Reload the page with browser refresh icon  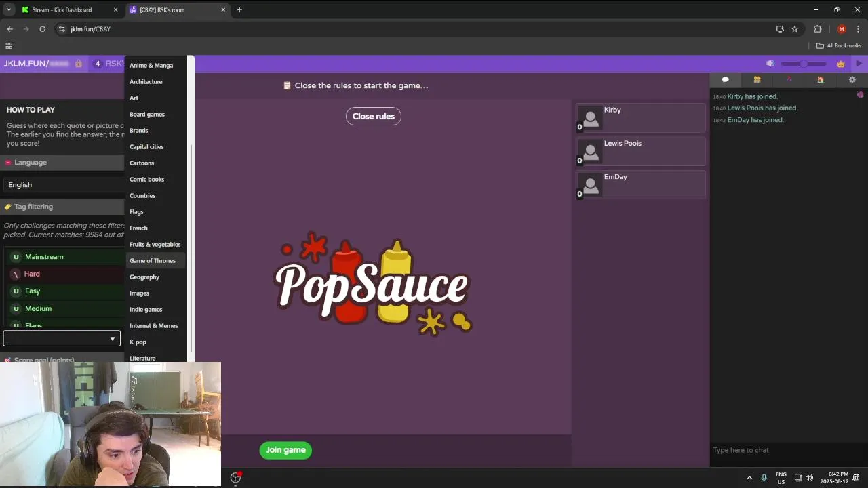[42, 29]
